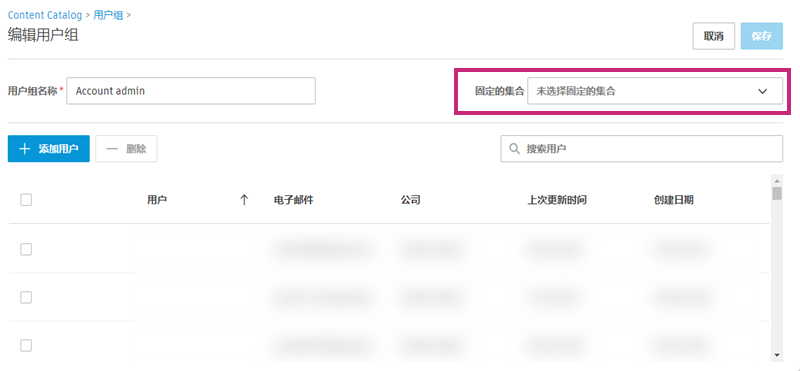Sort by the 公司 column header

[410, 200]
